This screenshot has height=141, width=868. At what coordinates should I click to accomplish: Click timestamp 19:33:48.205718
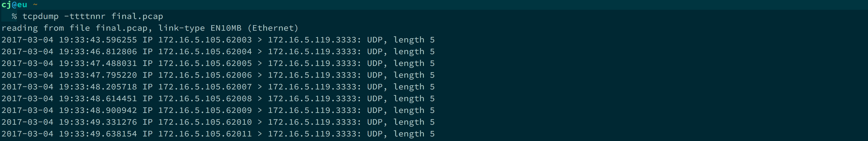98,87
